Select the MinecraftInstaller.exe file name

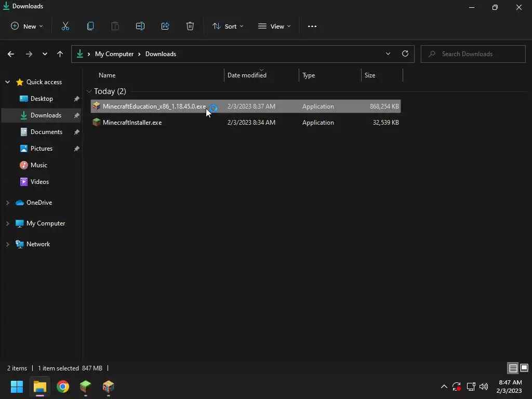tap(132, 123)
